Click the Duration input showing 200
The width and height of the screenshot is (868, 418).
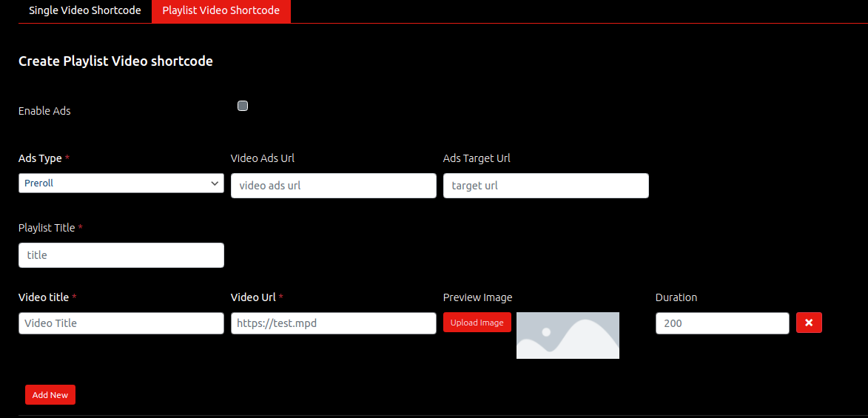(x=722, y=323)
